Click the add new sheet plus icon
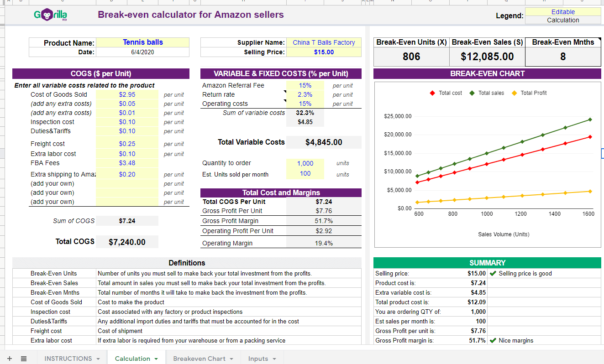The width and height of the screenshot is (604, 364). point(10,358)
